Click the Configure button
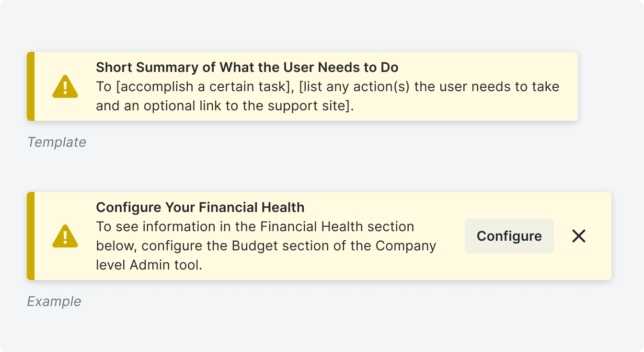This screenshot has width=644, height=352. (509, 236)
